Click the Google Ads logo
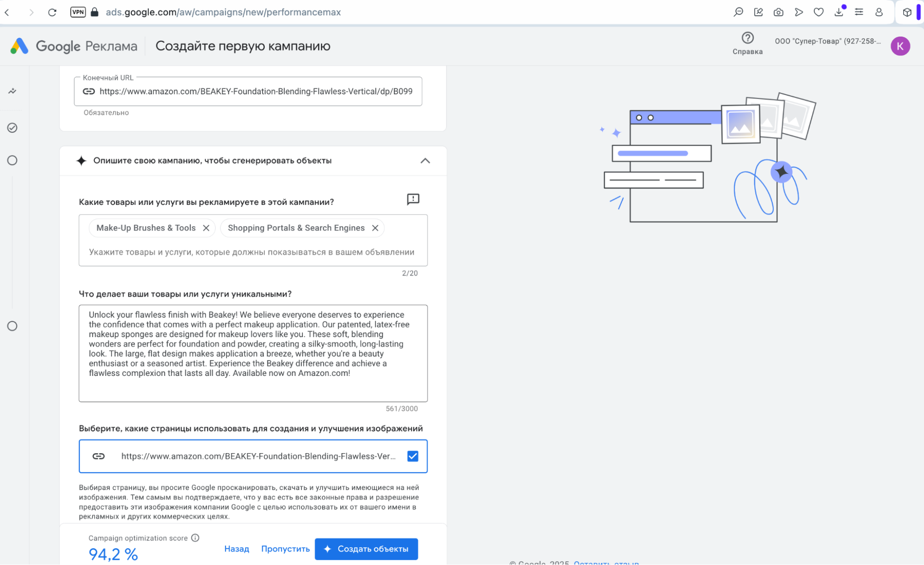 (x=74, y=46)
